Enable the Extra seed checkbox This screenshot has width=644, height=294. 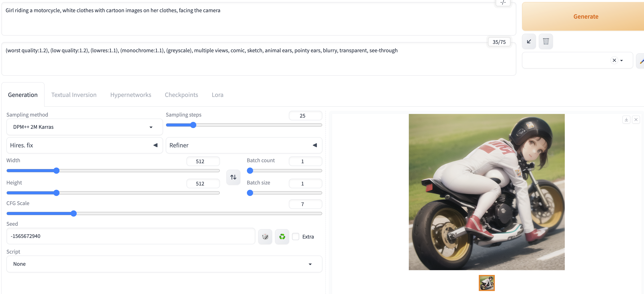(296, 236)
